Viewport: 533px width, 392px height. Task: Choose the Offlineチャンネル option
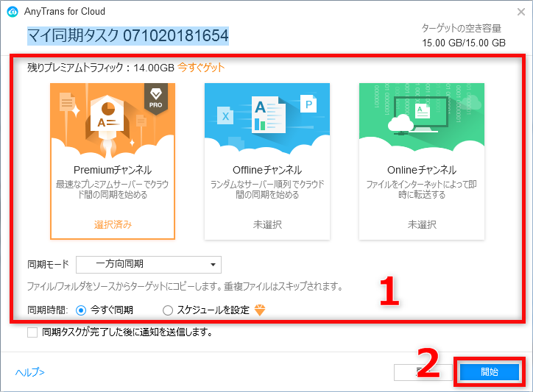pyautogui.click(x=267, y=162)
